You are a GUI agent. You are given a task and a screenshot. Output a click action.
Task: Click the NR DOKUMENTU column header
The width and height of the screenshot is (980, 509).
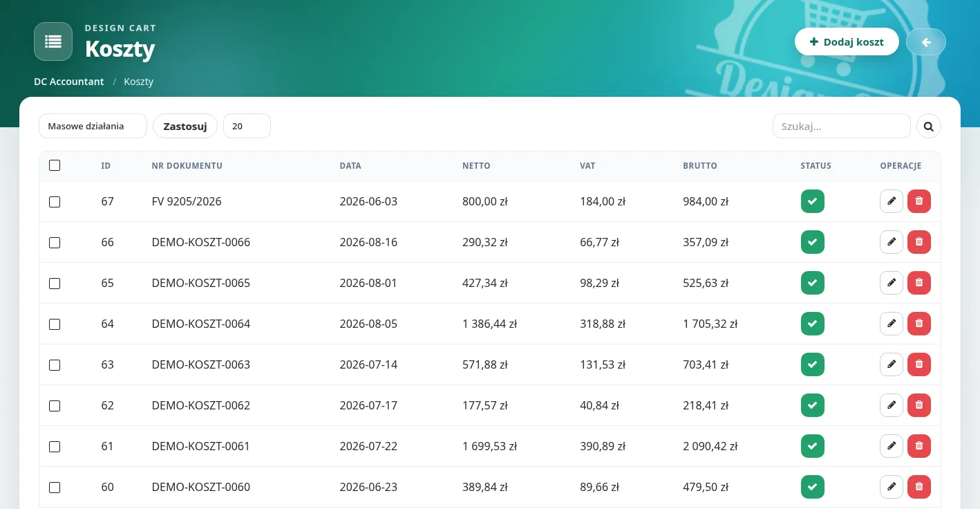[187, 166]
